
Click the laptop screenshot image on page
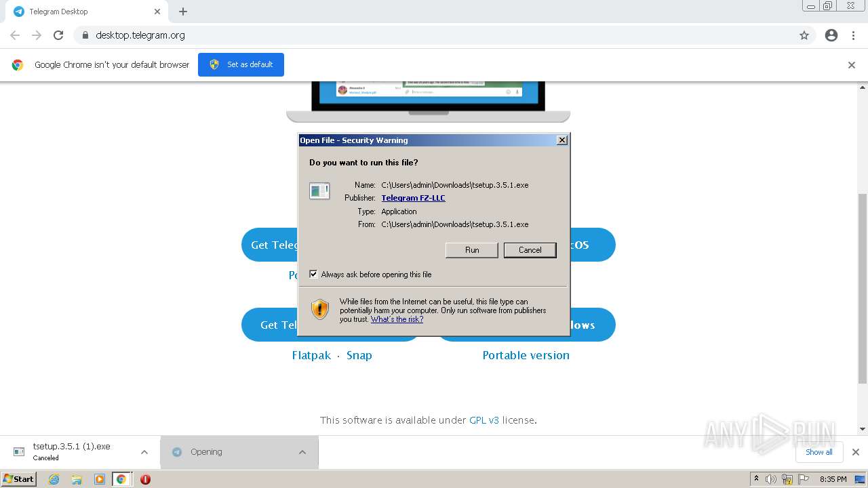tap(428, 102)
